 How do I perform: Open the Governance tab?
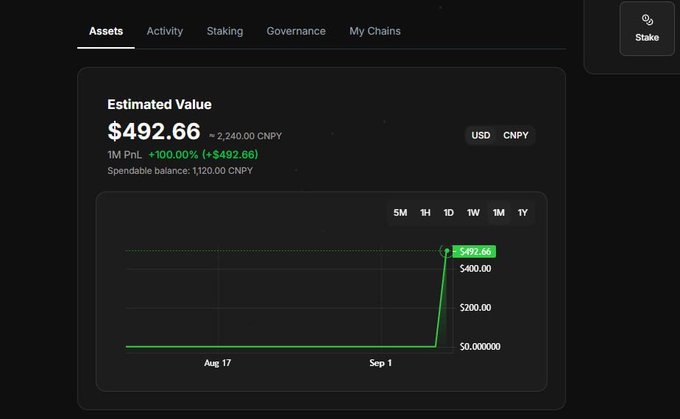click(x=296, y=31)
